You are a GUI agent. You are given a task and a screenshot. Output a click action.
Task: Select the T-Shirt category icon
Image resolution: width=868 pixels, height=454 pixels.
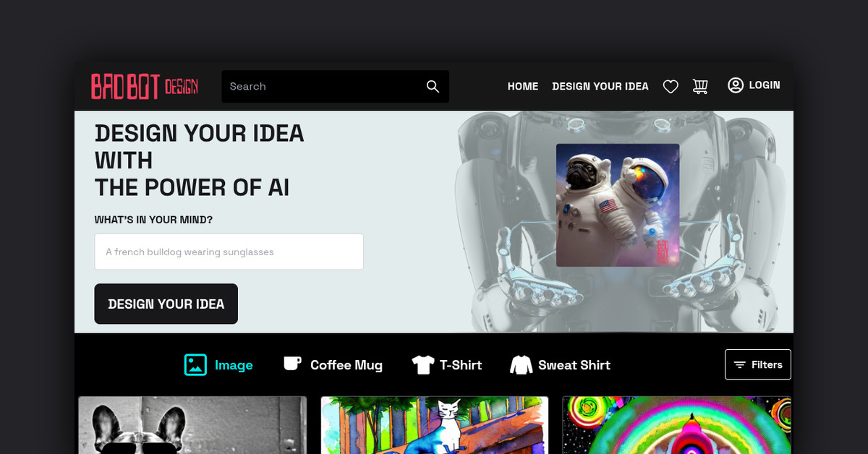[x=423, y=364]
